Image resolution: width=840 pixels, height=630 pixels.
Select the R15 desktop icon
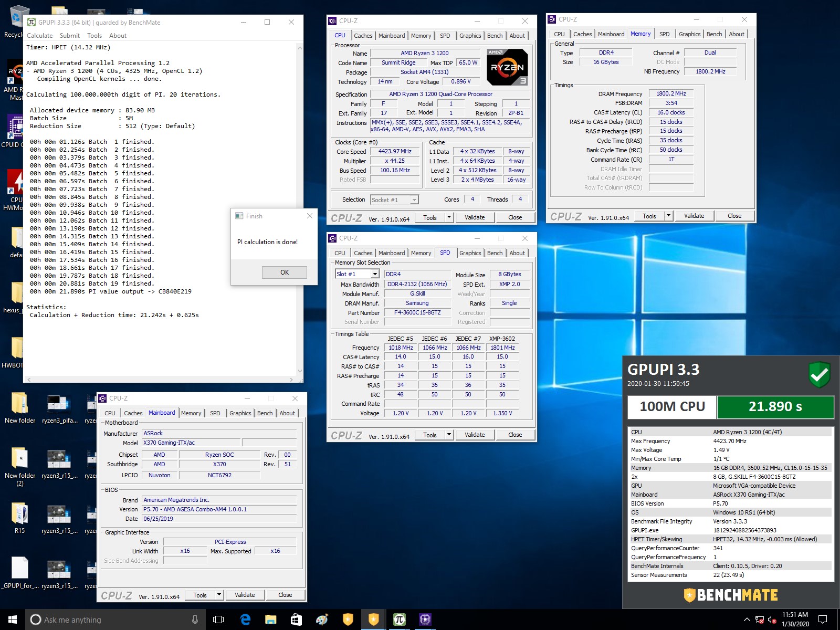click(20, 518)
